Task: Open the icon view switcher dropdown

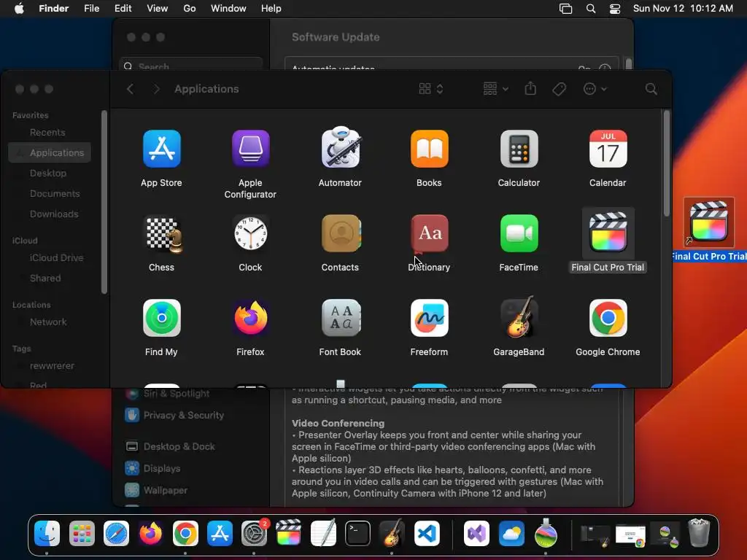Action: (x=431, y=89)
